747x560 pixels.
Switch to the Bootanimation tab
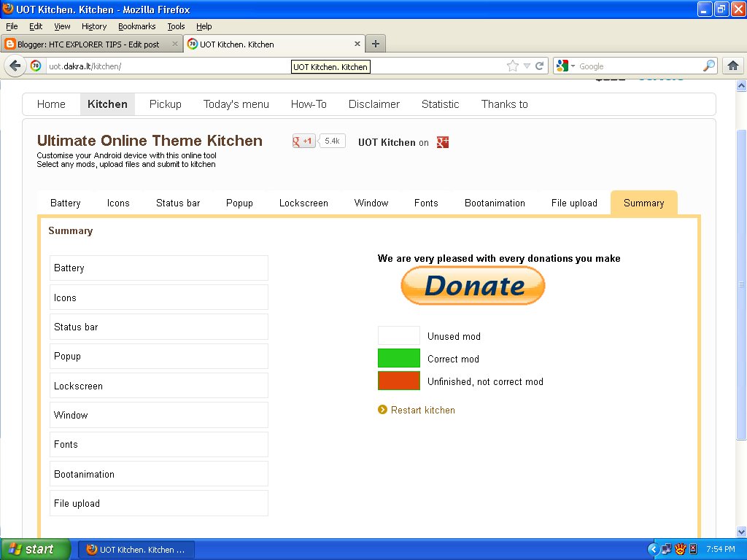[x=495, y=203]
